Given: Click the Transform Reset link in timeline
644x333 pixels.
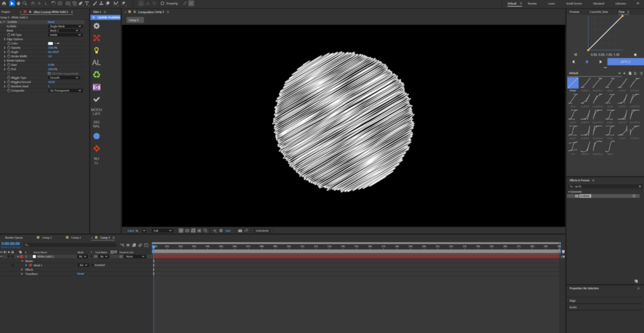Looking at the screenshot, I should coord(80,273).
